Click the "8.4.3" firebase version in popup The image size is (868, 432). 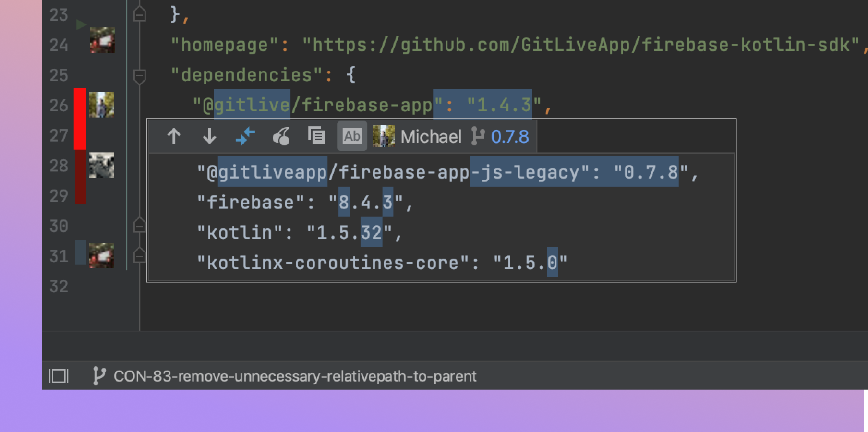point(366,203)
